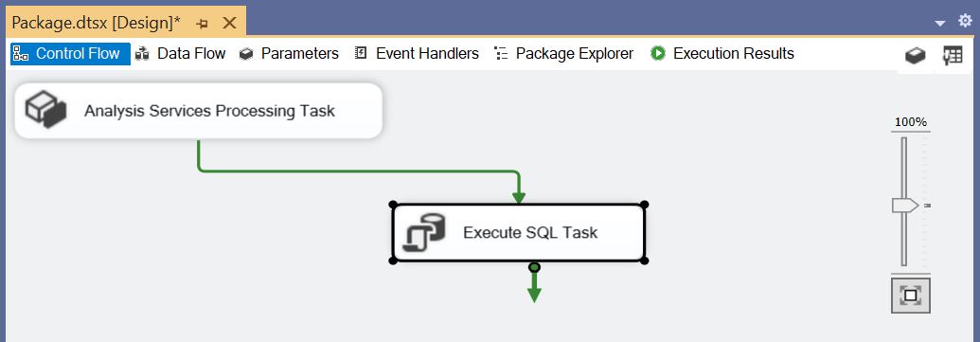This screenshot has width=980, height=342.
Task: Click the Package Explorer tree icon
Action: click(501, 54)
